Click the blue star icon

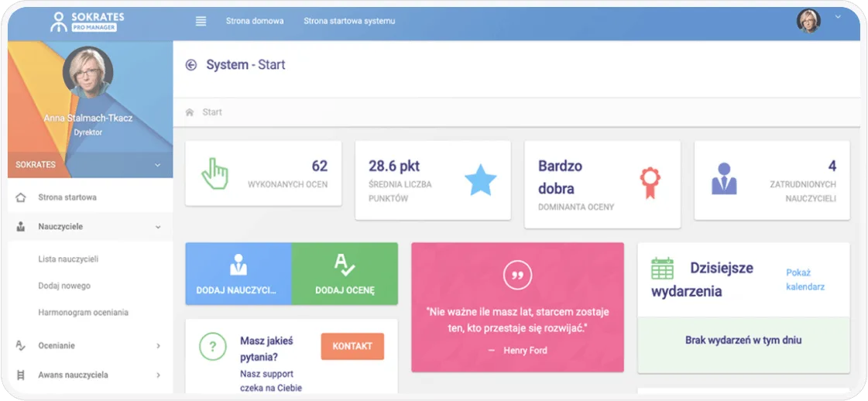tap(480, 180)
